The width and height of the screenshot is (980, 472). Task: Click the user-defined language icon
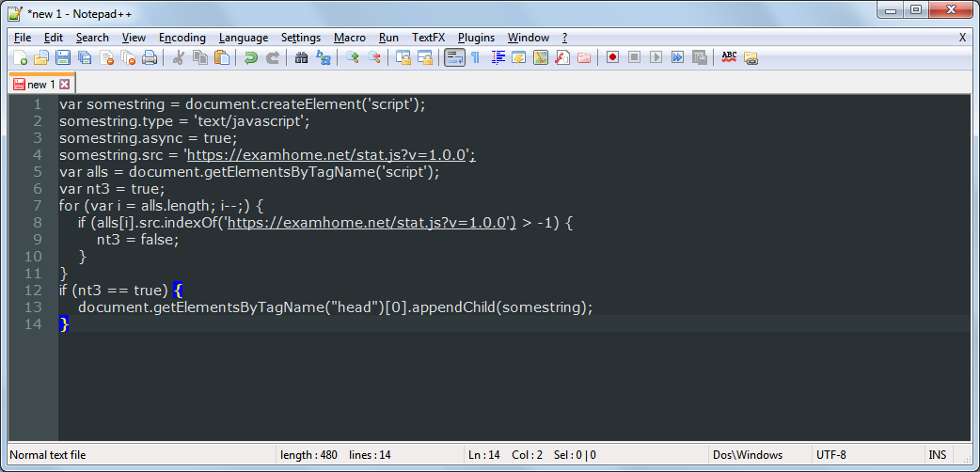pos(519,58)
